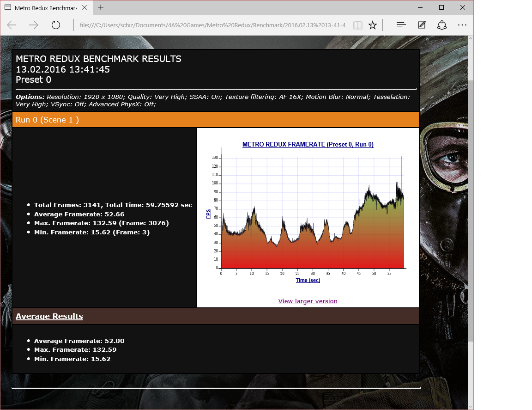Select Min. Framerate: 15.62 (Frame: 3) text
Viewport: 532px width, 410px height.
coord(91,233)
